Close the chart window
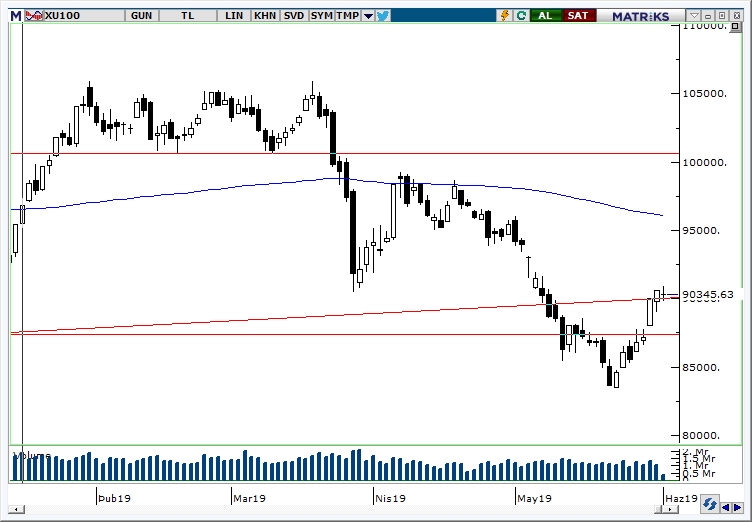Viewport: 752px width, 522px height. (x=736, y=16)
